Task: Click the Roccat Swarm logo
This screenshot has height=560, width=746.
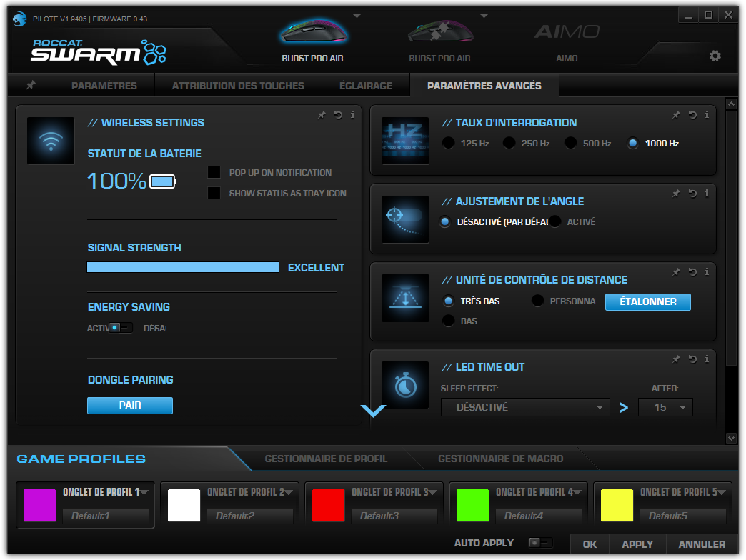Action: (x=99, y=52)
